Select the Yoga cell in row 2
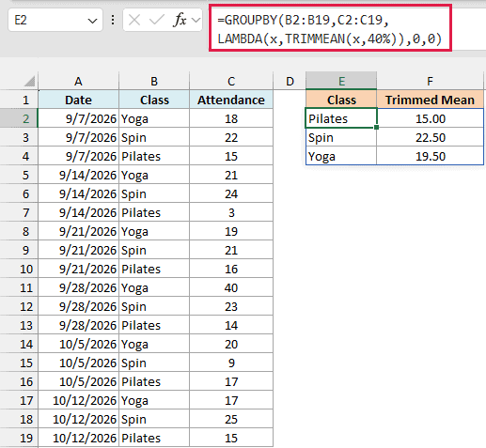 [x=154, y=118]
